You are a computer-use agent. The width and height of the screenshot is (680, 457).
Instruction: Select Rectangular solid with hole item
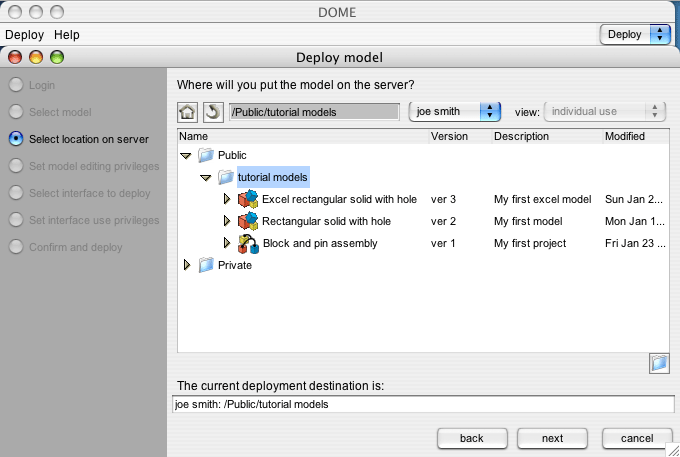pos(326,221)
